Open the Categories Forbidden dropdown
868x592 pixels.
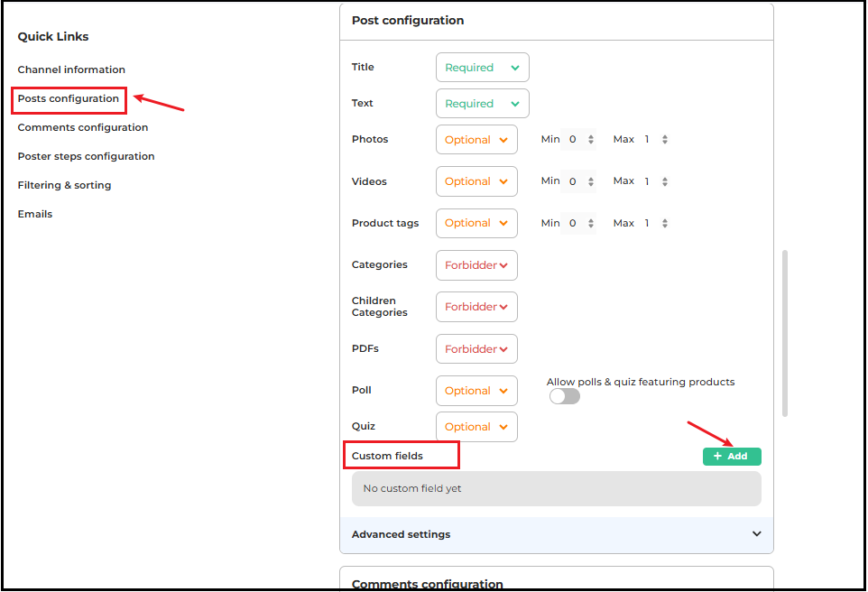pyautogui.click(x=476, y=265)
